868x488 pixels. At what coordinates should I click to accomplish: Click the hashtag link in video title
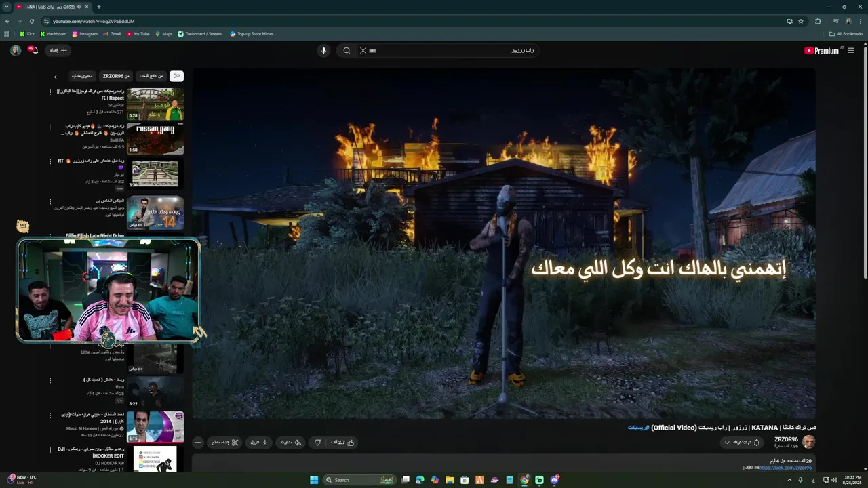(x=638, y=428)
